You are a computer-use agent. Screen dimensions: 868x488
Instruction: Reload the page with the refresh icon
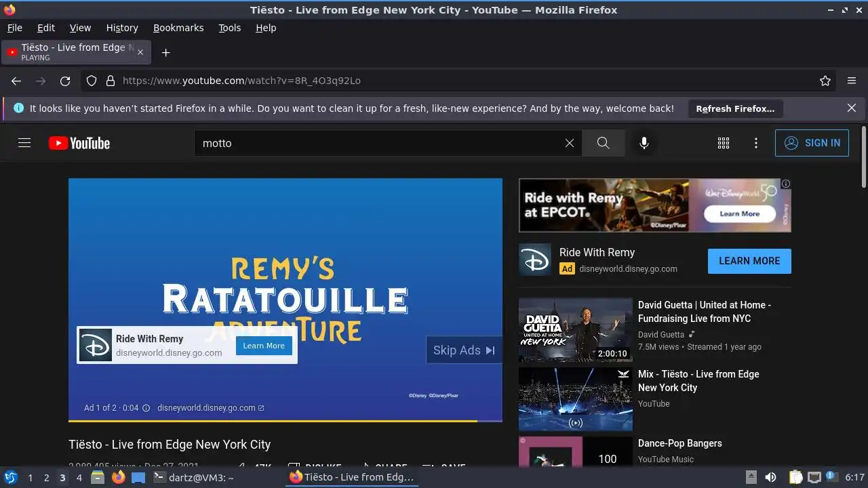point(65,81)
